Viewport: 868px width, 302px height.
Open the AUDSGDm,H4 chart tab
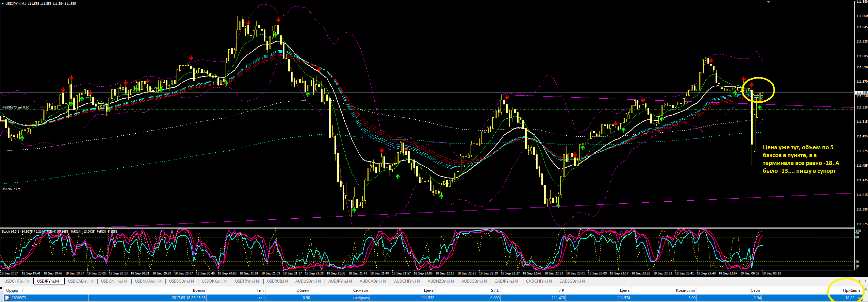tap(474, 281)
